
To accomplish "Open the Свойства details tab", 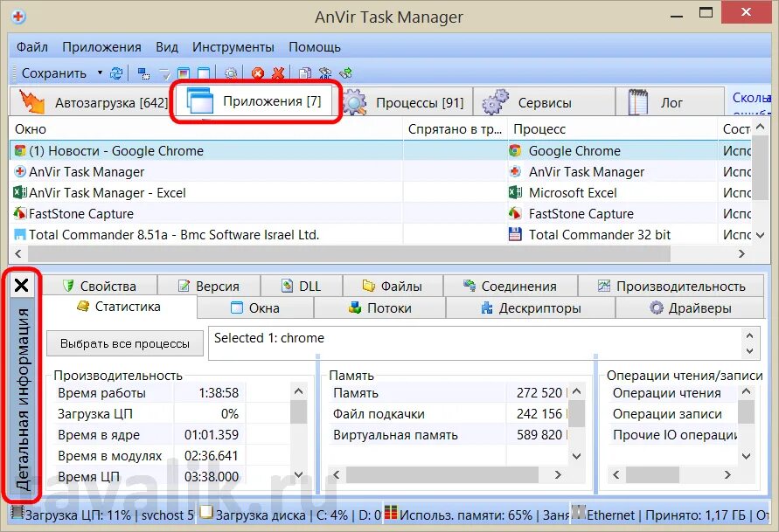I will [100, 286].
